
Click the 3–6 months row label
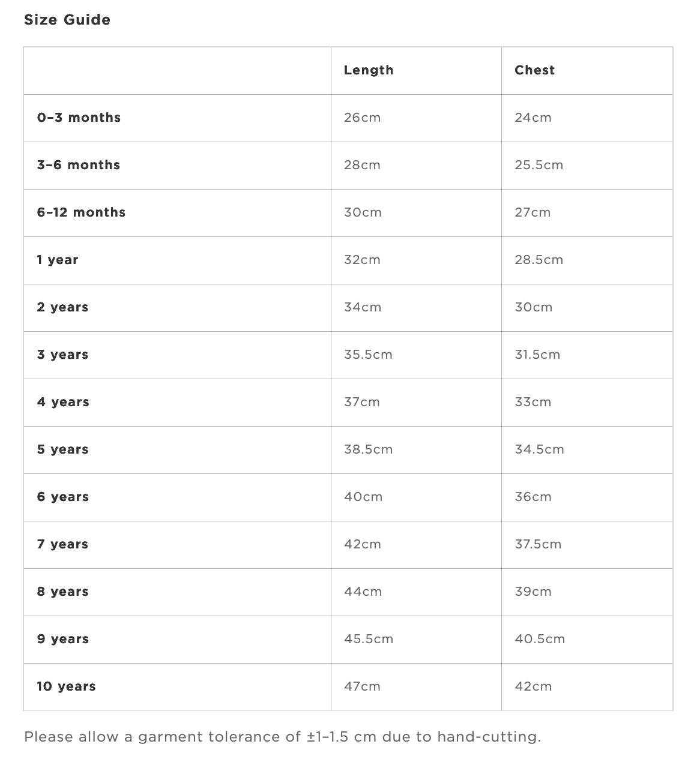79,165
